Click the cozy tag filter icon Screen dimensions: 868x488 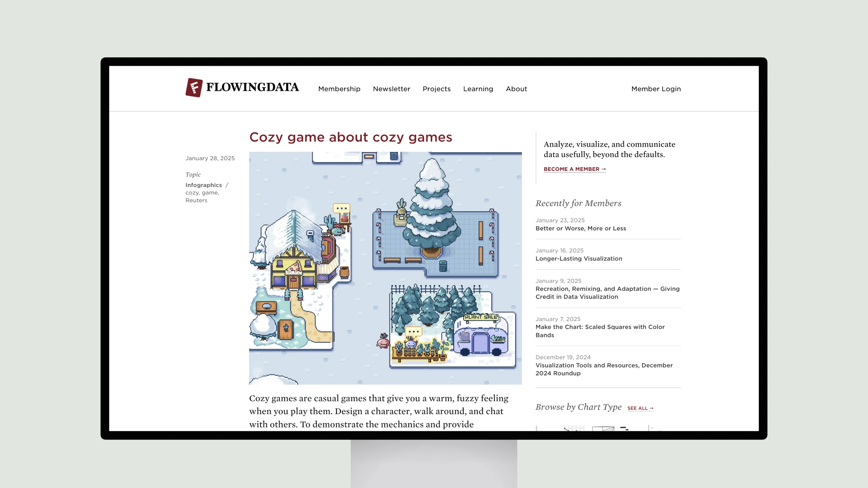pyautogui.click(x=191, y=192)
